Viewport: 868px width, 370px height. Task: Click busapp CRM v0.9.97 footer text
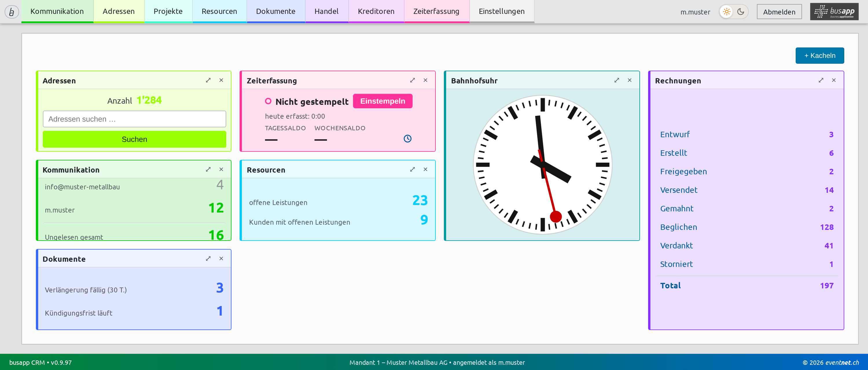(41, 362)
